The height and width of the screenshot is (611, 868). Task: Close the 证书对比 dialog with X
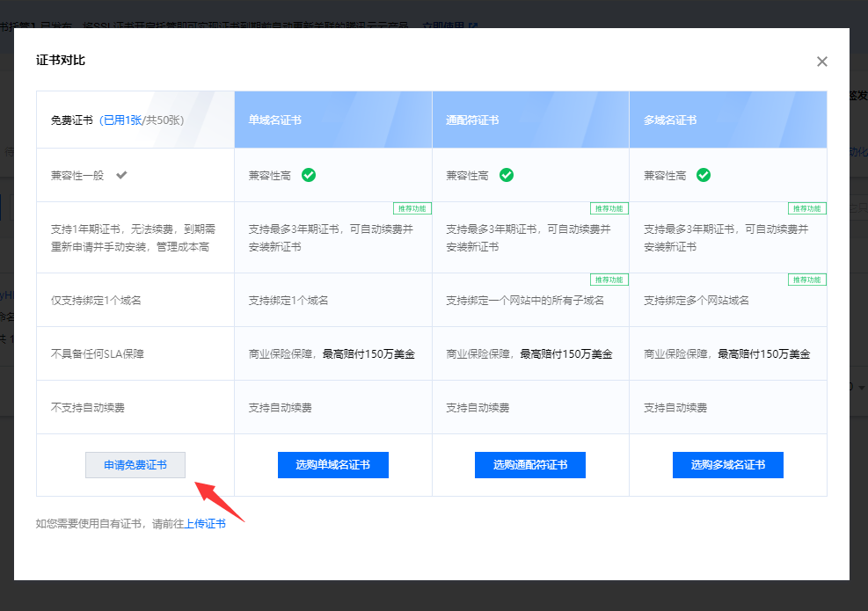click(821, 62)
